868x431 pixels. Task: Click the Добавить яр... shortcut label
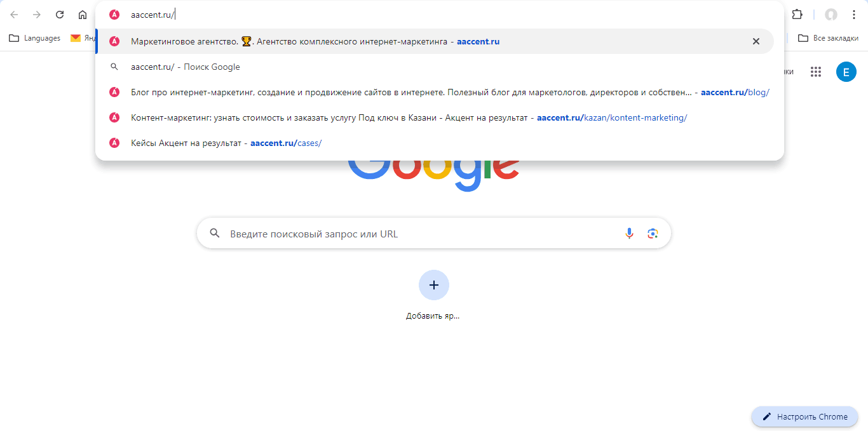(x=433, y=315)
